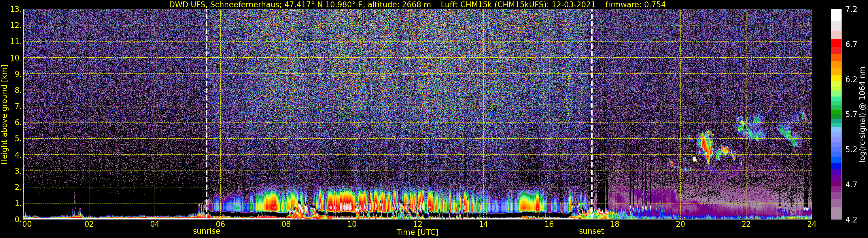Click the height axis tick label '3.'

click(18, 171)
